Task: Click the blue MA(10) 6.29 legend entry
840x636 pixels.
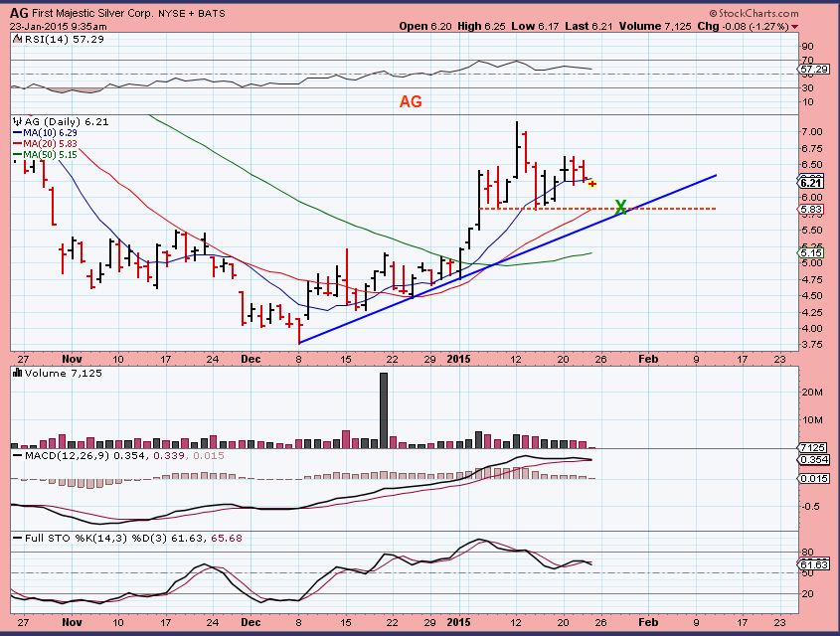Action: [x=45, y=132]
